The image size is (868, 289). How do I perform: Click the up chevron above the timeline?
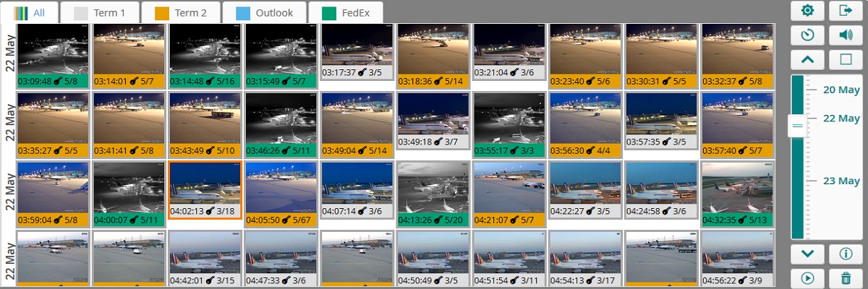coord(808,59)
